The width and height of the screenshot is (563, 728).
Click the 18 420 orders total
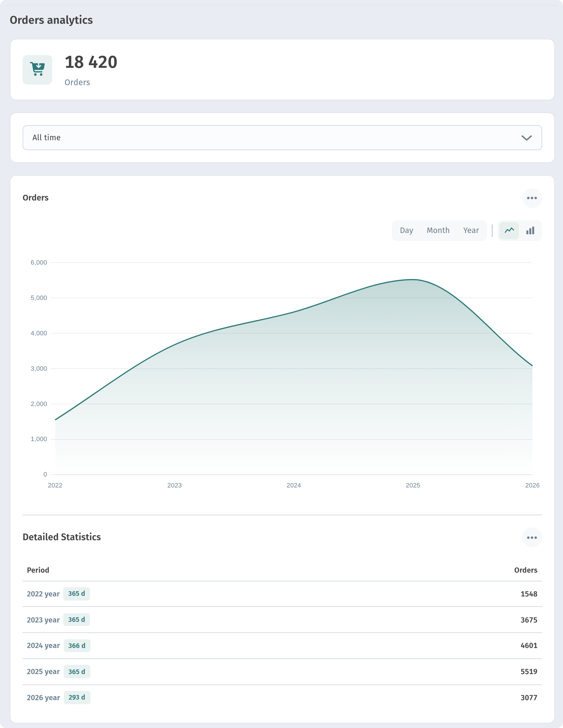pos(91,62)
